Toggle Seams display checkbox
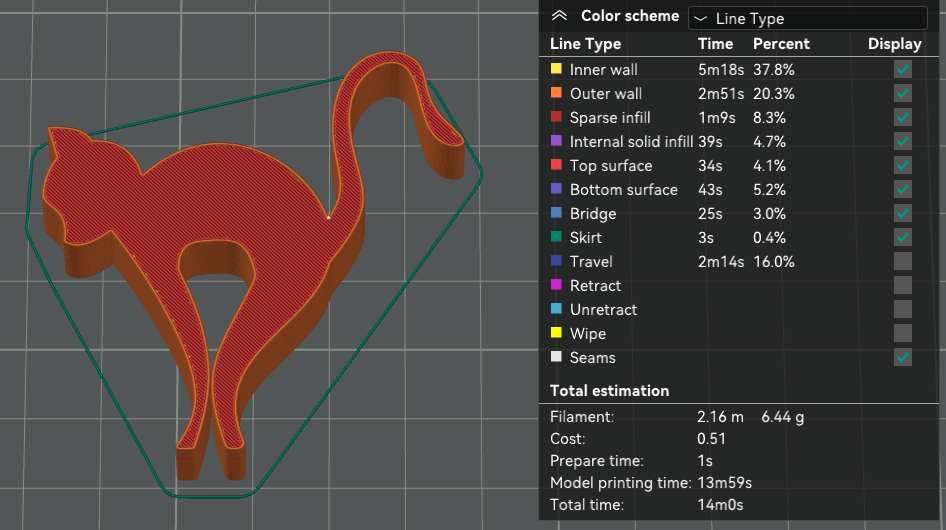The width and height of the screenshot is (946, 530). [x=903, y=357]
